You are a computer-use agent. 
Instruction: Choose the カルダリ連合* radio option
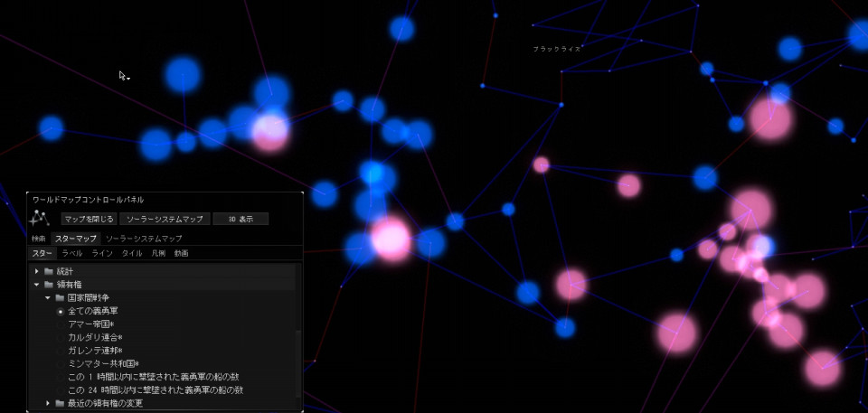(x=61, y=337)
